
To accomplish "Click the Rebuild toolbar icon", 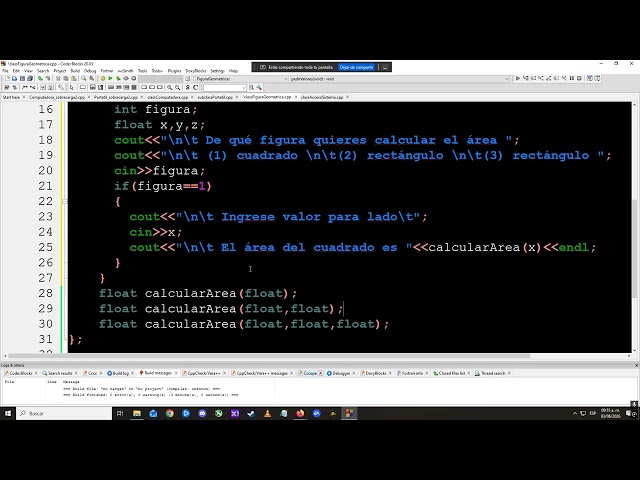I will [126, 78].
